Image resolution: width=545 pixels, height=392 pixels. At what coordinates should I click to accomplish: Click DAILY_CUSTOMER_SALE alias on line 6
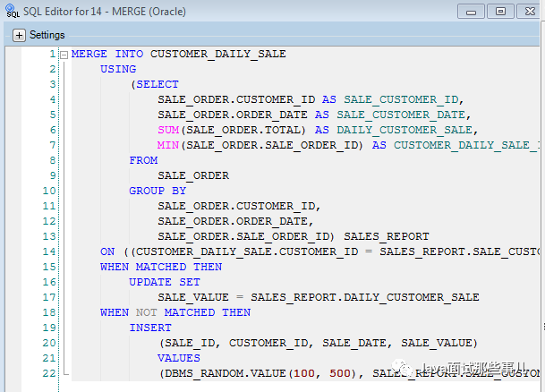(404, 130)
